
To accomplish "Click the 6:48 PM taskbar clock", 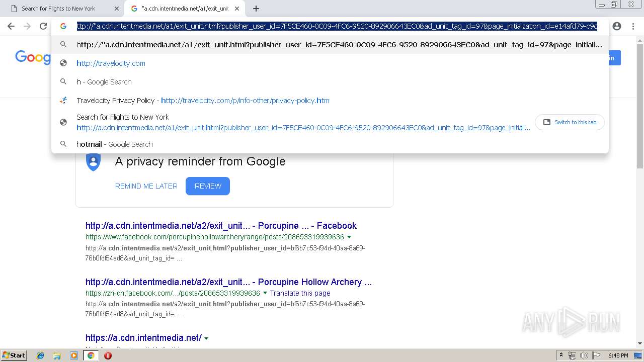I will pos(618,355).
